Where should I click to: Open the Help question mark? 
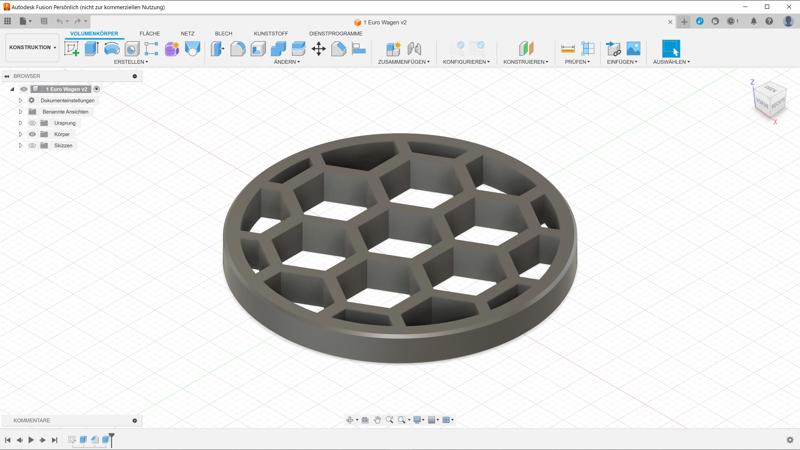click(x=769, y=21)
